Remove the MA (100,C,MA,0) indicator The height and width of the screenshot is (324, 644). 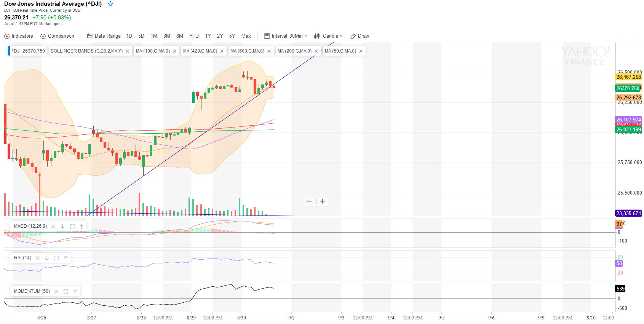[x=175, y=51]
